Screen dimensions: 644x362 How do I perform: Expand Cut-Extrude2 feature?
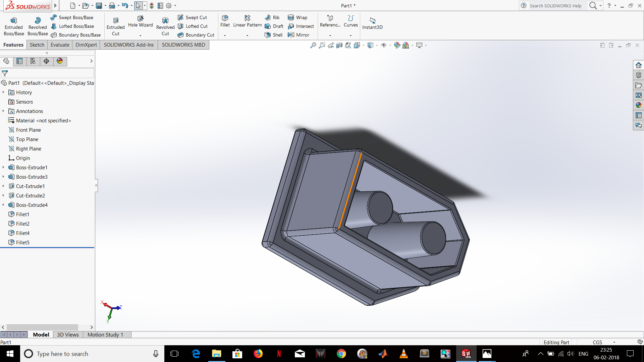tap(3, 195)
